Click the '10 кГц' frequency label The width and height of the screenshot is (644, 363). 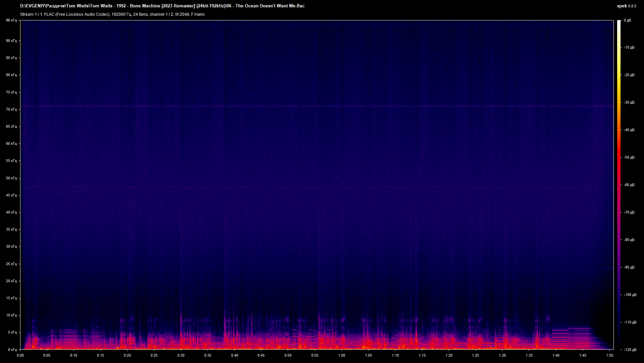click(x=11, y=315)
